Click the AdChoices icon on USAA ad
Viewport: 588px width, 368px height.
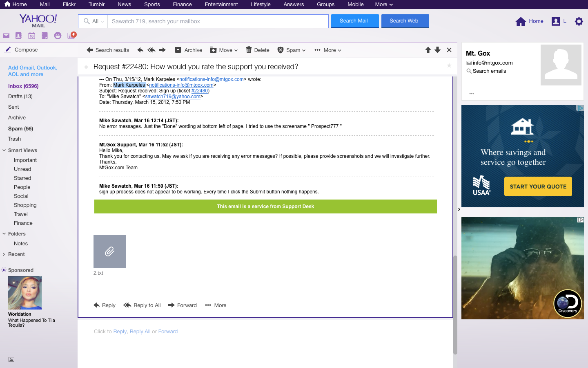click(x=580, y=108)
